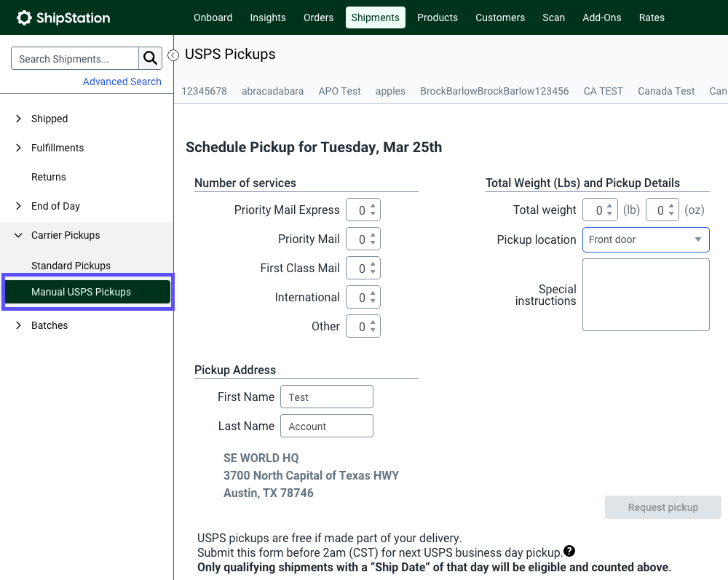Go to the Rates tab

coord(652,17)
